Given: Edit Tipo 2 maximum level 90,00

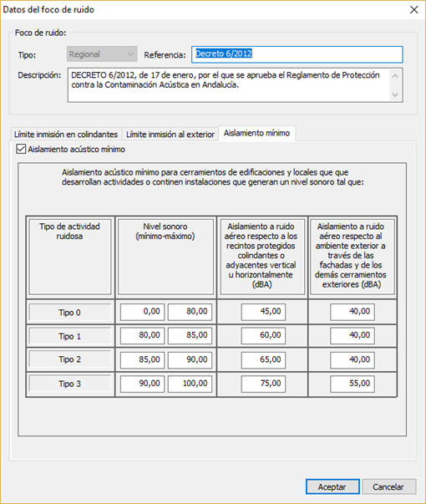Looking at the screenshot, I should click(190, 359).
